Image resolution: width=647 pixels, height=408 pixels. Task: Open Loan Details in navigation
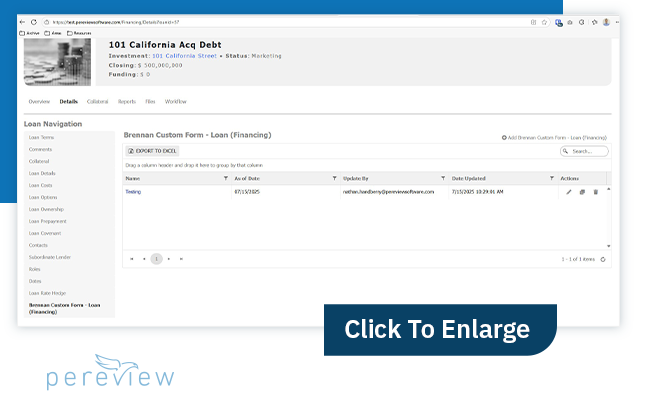[42, 173]
